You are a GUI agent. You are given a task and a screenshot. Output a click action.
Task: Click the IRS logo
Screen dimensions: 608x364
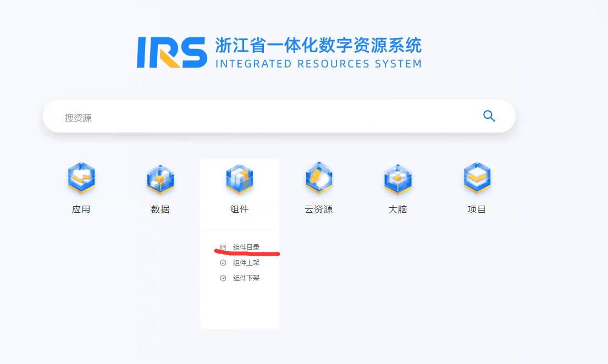pos(172,53)
